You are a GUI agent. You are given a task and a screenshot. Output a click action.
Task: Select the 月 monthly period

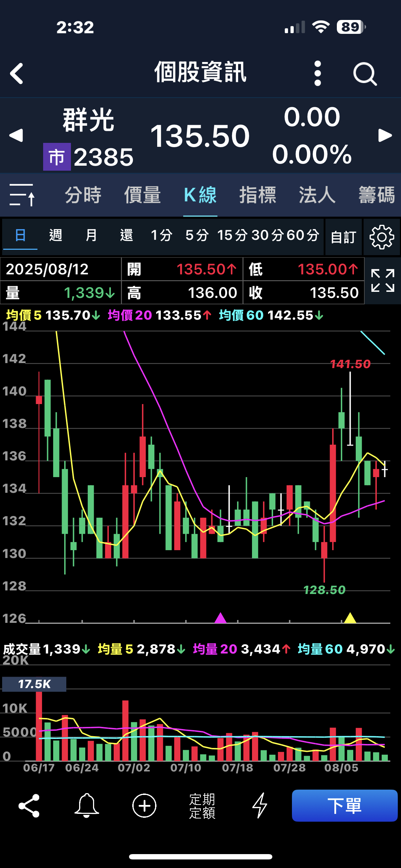pos(91,235)
